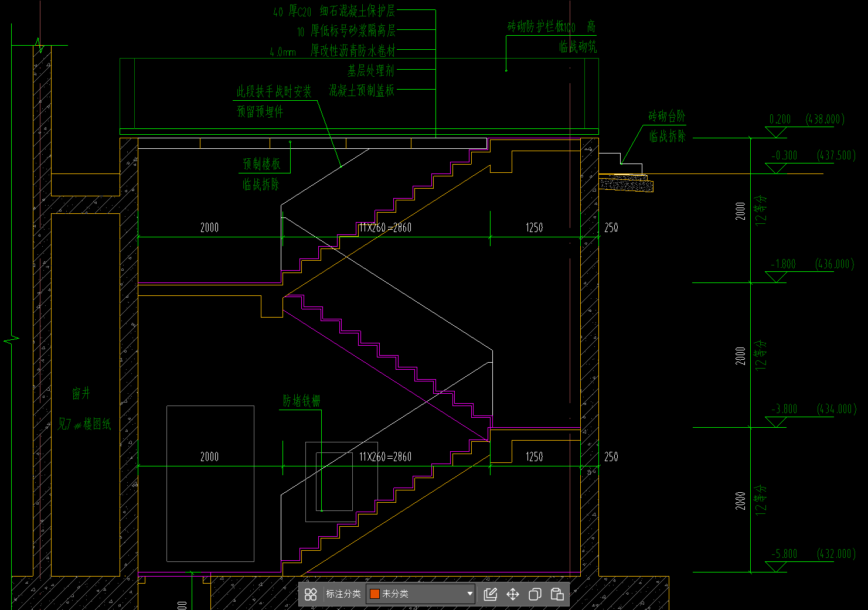Click the -5.800 elevation value

click(x=785, y=554)
